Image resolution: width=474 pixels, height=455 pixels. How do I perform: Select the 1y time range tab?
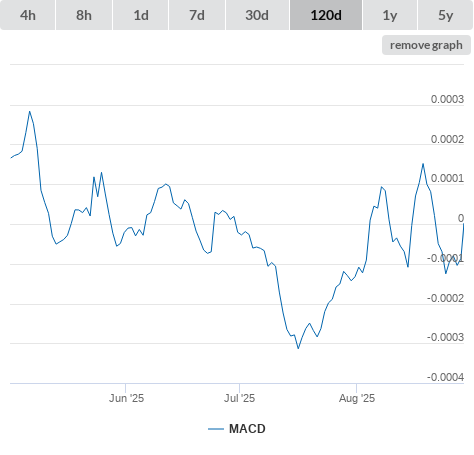(x=390, y=15)
